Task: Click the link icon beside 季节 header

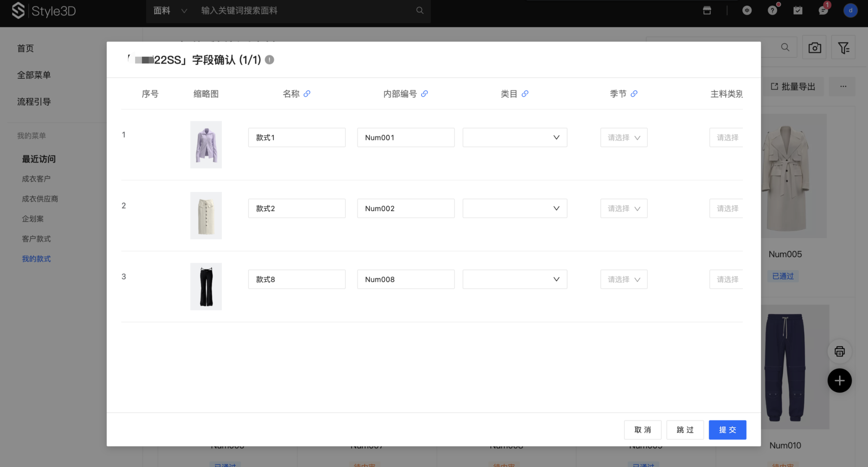Action: (x=634, y=94)
